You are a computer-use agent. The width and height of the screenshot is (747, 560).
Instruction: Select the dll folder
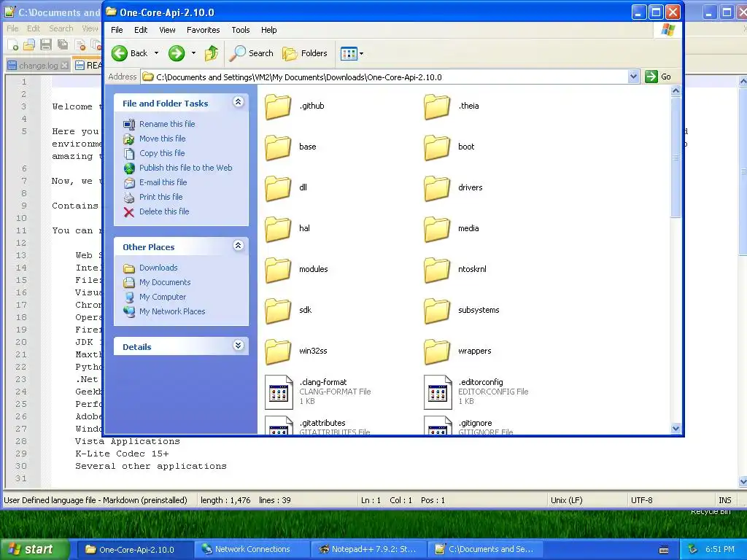click(x=286, y=187)
